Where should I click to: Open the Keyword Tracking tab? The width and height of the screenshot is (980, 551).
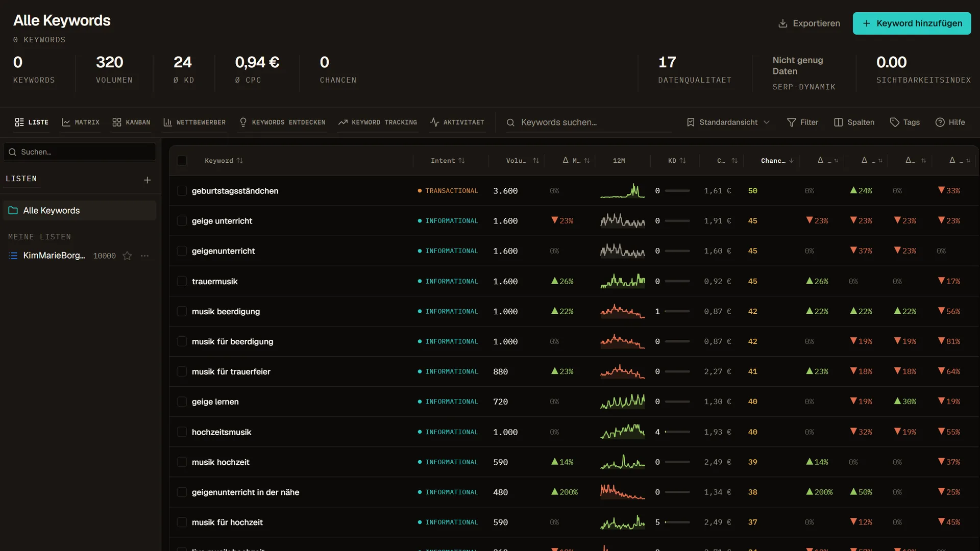click(378, 122)
